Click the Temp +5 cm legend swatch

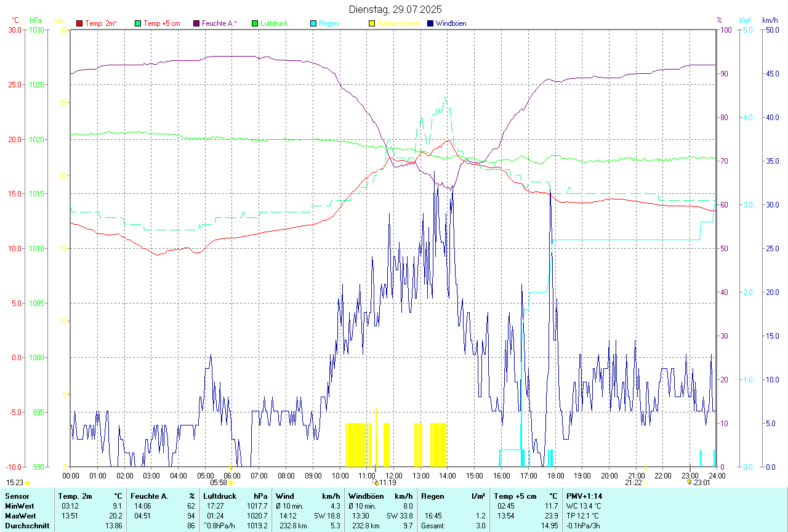pos(138,23)
